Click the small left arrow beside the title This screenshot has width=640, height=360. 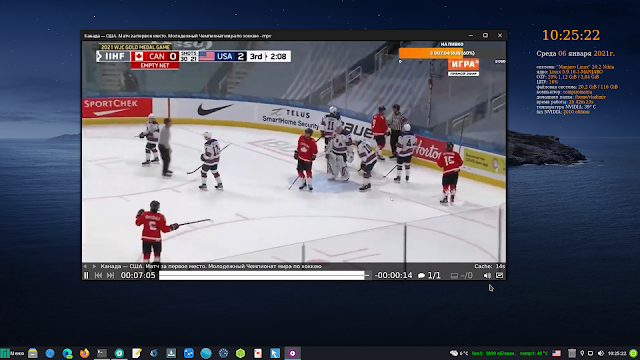coord(85,266)
